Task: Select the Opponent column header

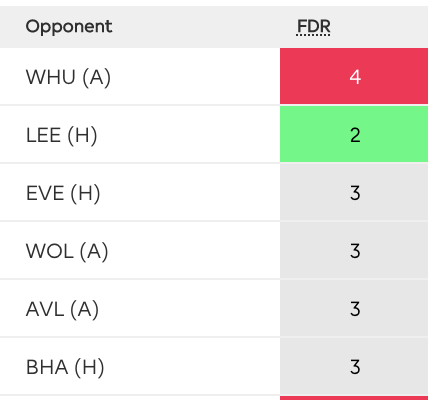Action: pos(69,27)
